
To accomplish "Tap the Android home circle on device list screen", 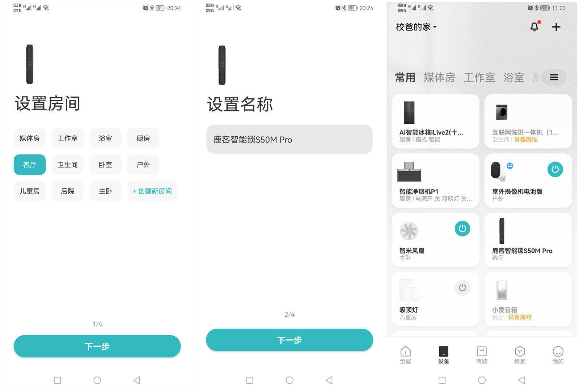I will pyautogui.click(x=482, y=380).
